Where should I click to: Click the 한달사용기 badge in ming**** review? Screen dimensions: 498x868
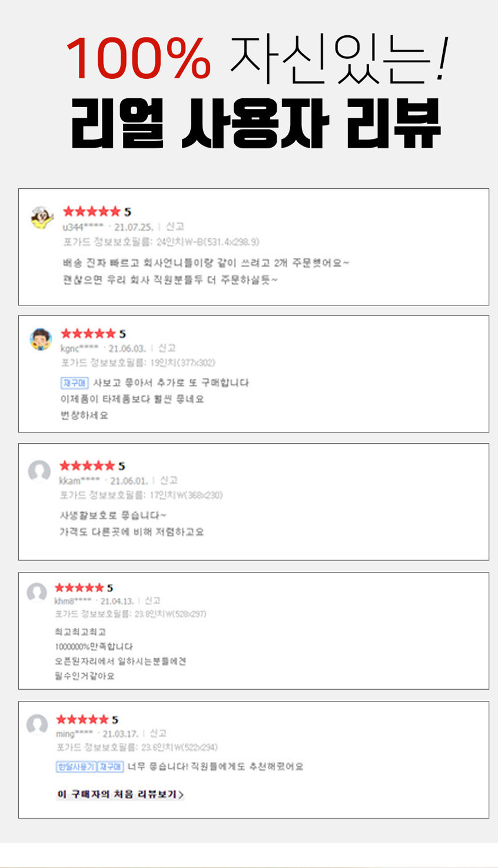tap(76, 767)
